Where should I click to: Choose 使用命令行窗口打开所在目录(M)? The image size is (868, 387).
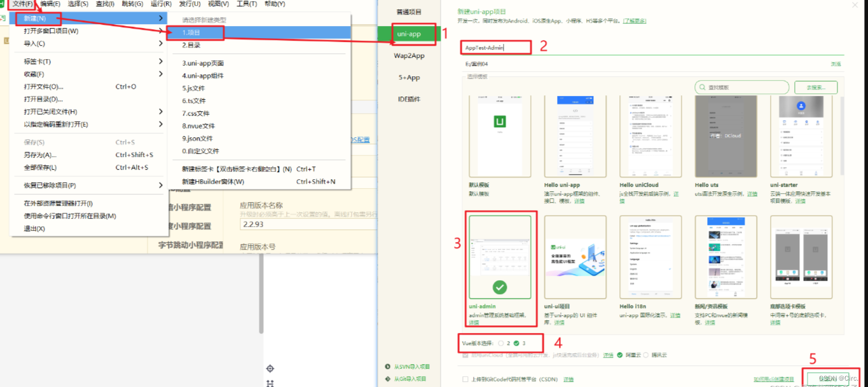(x=90, y=216)
